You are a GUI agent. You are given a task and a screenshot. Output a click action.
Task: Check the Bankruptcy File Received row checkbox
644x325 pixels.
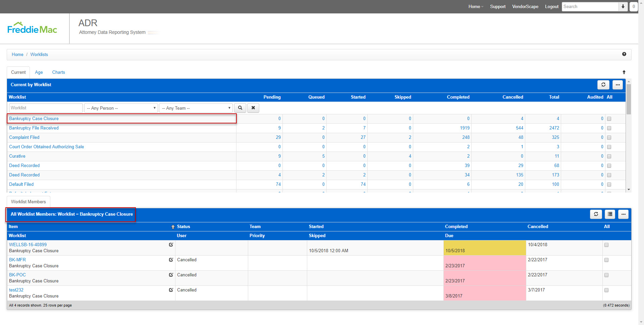[x=609, y=128]
